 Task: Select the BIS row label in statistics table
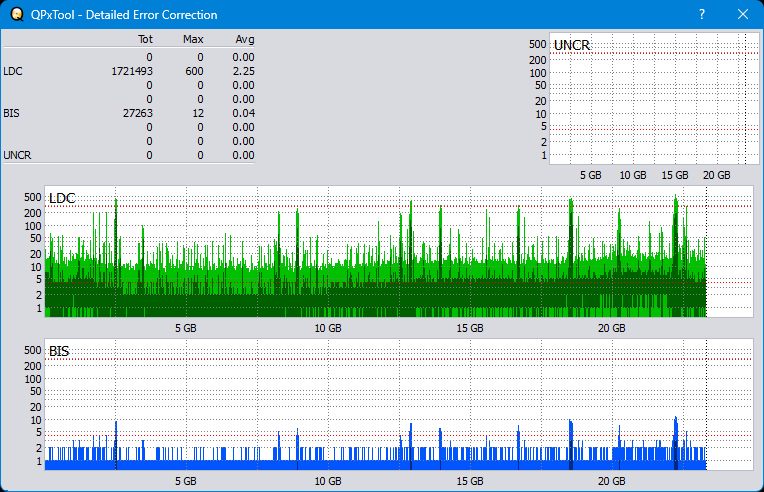tap(11, 113)
